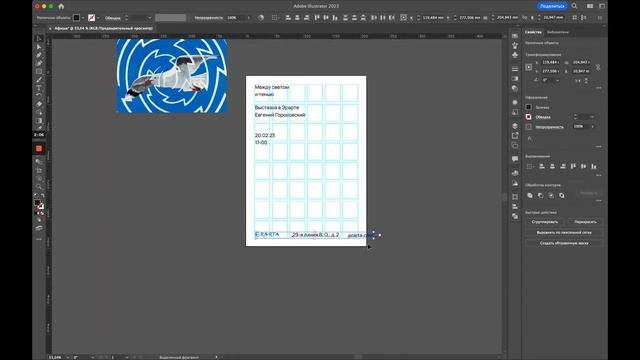Open fill color dropdown in control bar
The width and height of the screenshot is (640, 360).
83,18
